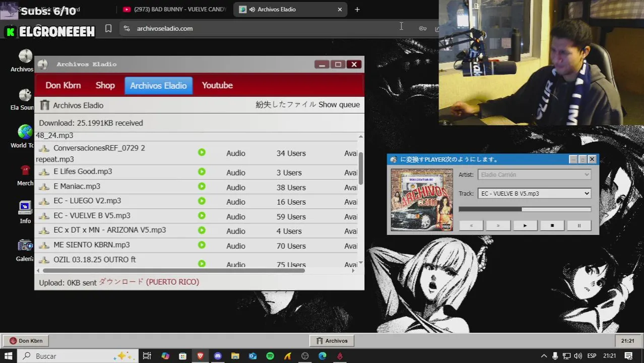
Task: Click the player previous-track button
Action: click(x=471, y=225)
